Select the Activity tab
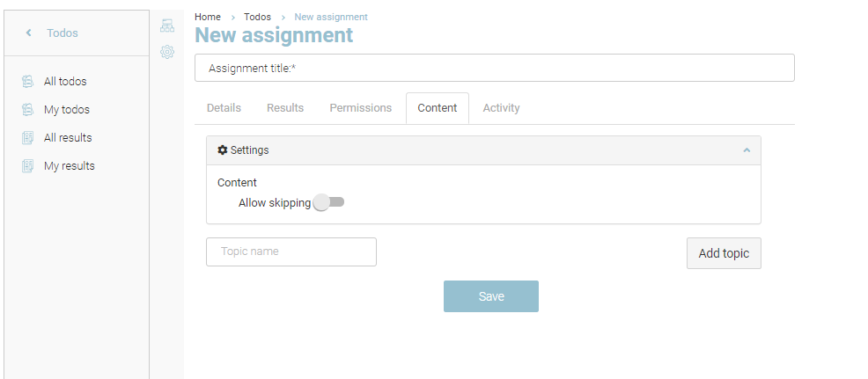This screenshot has height=379, width=868. click(x=501, y=108)
